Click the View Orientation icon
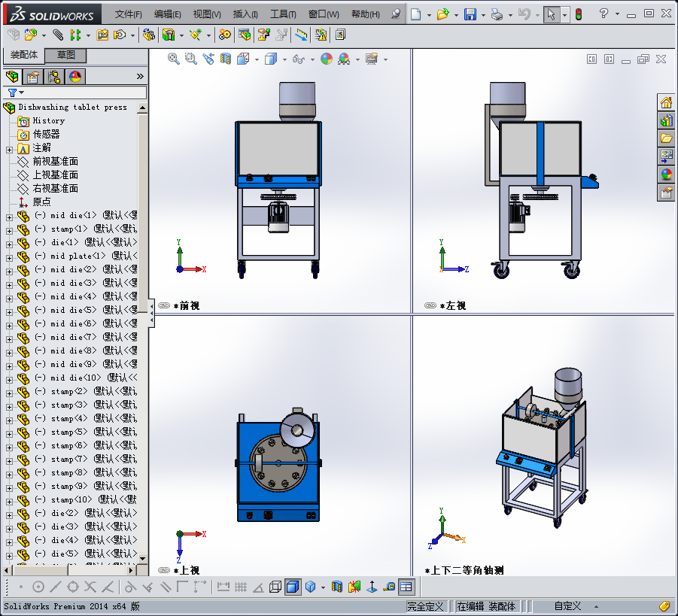Image resolution: width=678 pixels, height=616 pixels. pyautogui.click(x=244, y=59)
